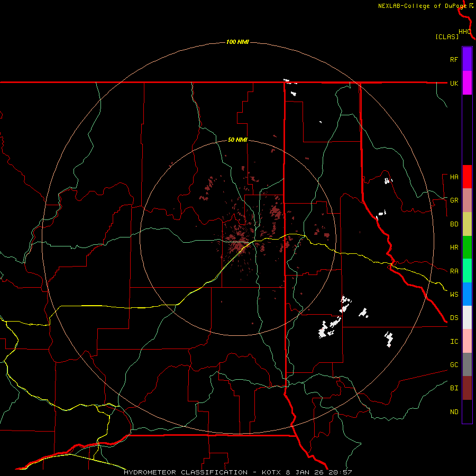Click the gray GC legend swatch
Viewport: 476px width, 476px height.
point(467,364)
